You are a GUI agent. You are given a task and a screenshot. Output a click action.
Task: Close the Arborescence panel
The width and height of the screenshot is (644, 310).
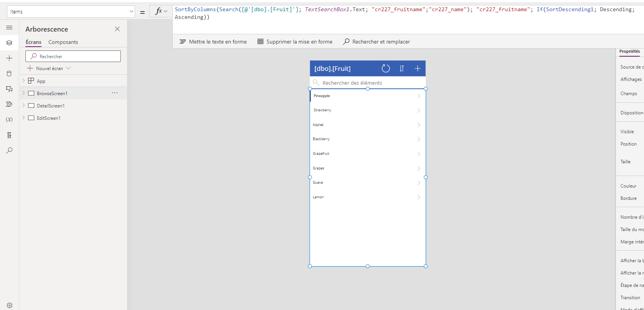tap(117, 29)
